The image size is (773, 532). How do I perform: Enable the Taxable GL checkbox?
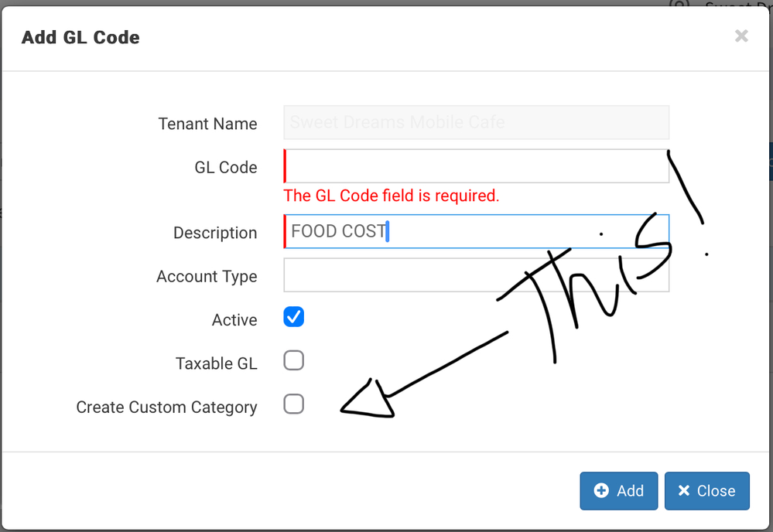coord(293,360)
